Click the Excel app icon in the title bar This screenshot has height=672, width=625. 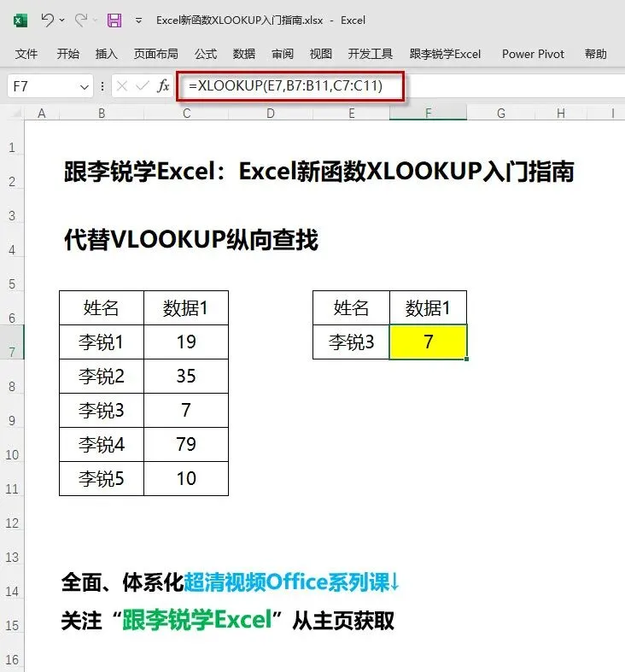pos(20,20)
